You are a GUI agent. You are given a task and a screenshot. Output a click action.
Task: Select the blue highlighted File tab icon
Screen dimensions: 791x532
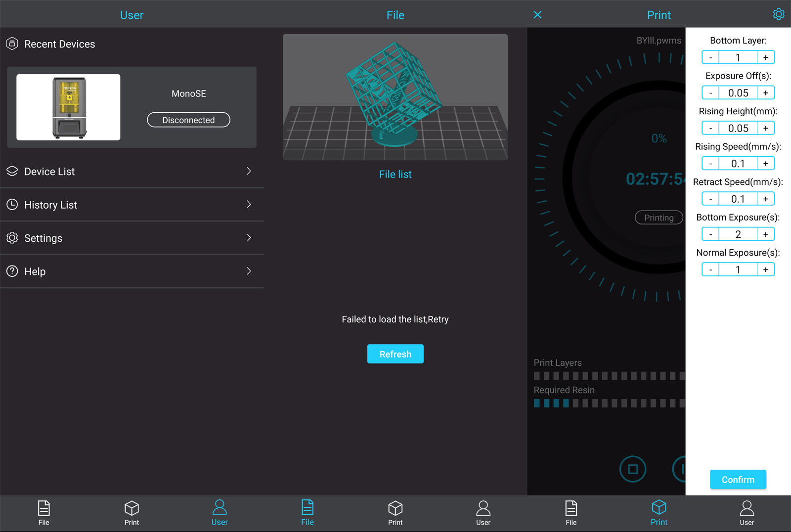pyautogui.click(x=308, y=508)
